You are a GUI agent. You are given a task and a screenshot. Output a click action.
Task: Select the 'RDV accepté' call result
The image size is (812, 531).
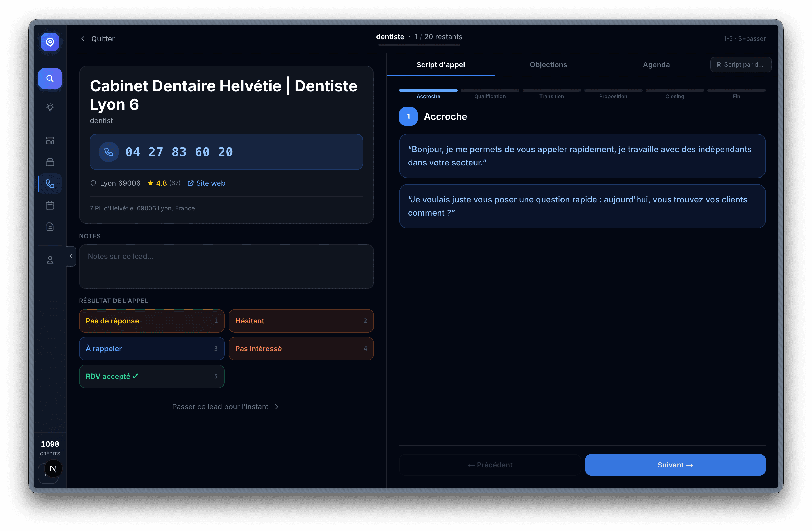click(151, 376)
